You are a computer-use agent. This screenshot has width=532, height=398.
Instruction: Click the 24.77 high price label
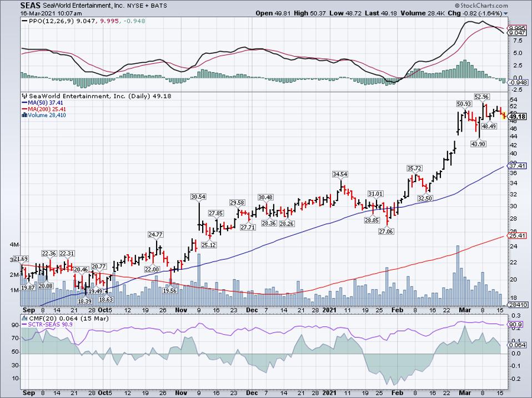[x=155, y=234]
